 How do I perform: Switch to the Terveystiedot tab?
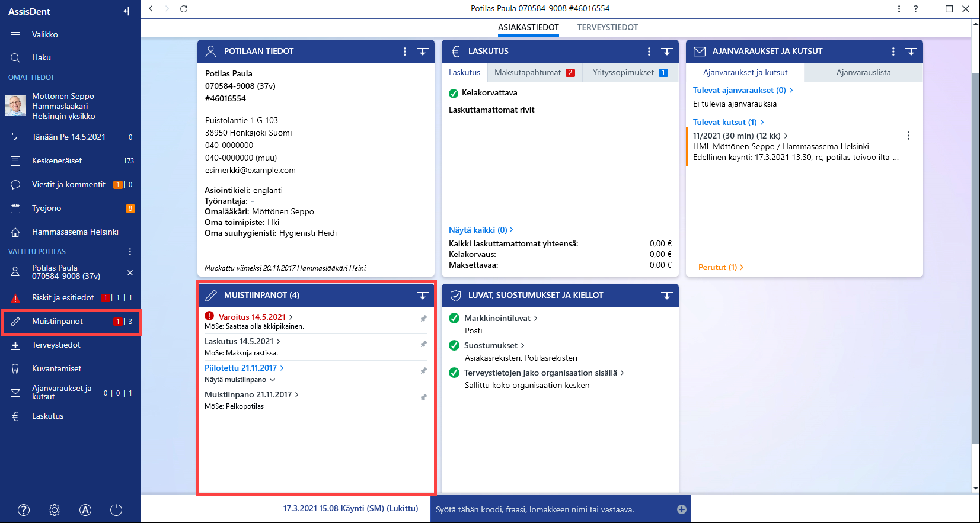(608, 27)
